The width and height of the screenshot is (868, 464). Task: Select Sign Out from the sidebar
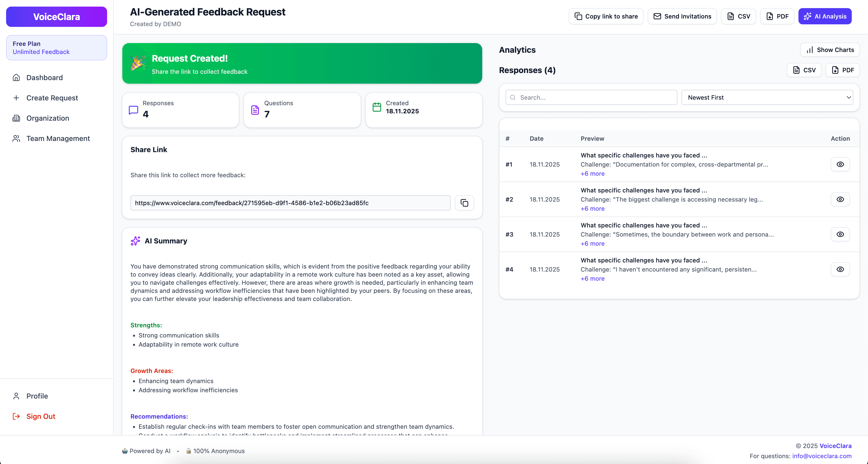click(41, 416)
